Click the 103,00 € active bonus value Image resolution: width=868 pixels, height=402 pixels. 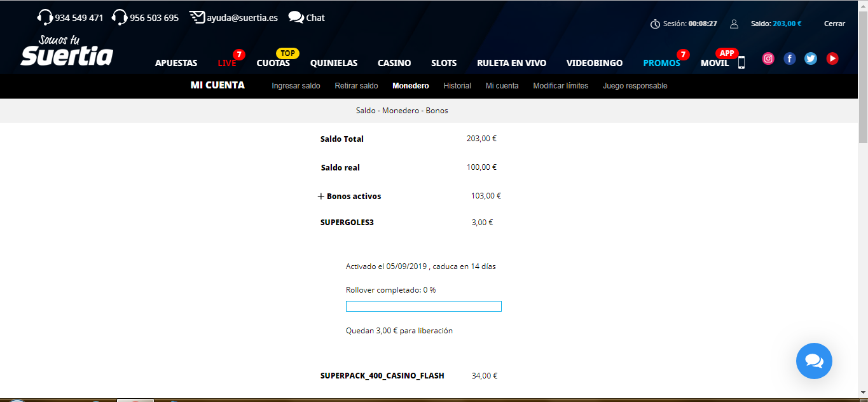point(486,196)
